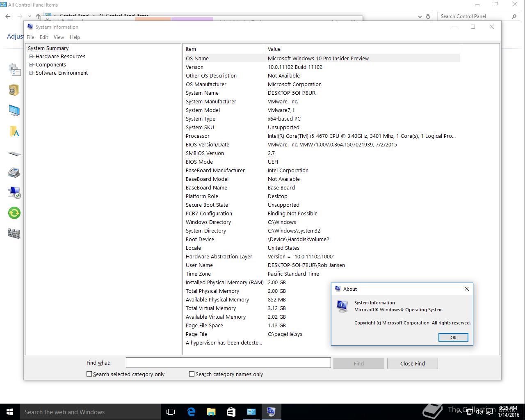Enable Search selected category only
The width and height of the screenshot is (525, 420).
89,374
